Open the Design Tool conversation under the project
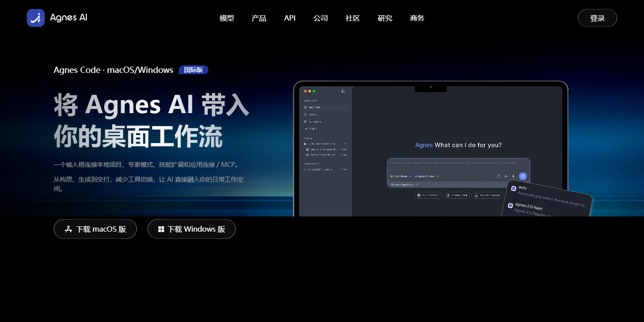 click(x=326, y=155)
